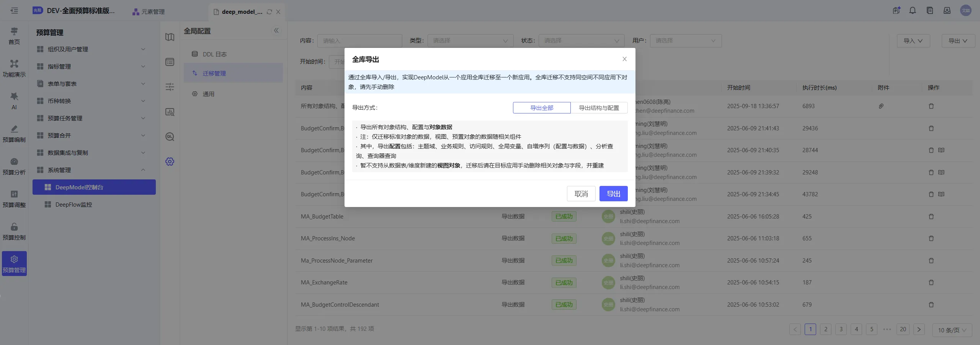The width and height of the screenshot is (980, 345).
Task: Collapse the 全局配置 panel with double-chevron icon
Action: (x=276, y=31)
